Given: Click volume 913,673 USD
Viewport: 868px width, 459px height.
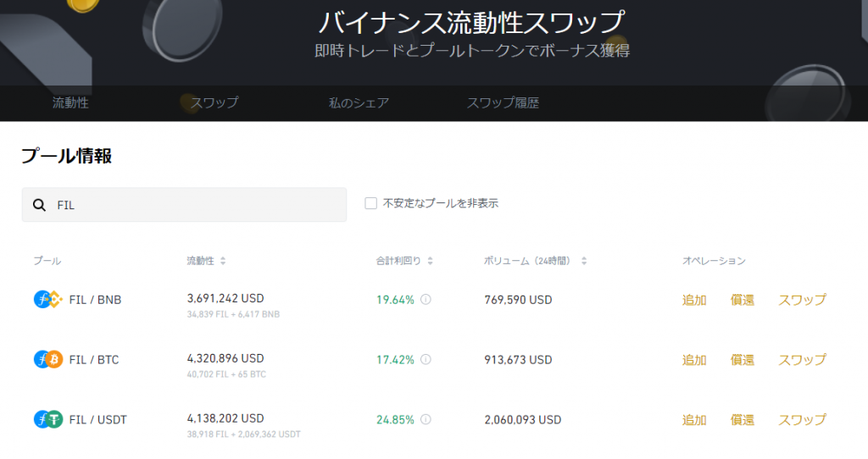Looking at the screenshot, I should pos(518,360).
